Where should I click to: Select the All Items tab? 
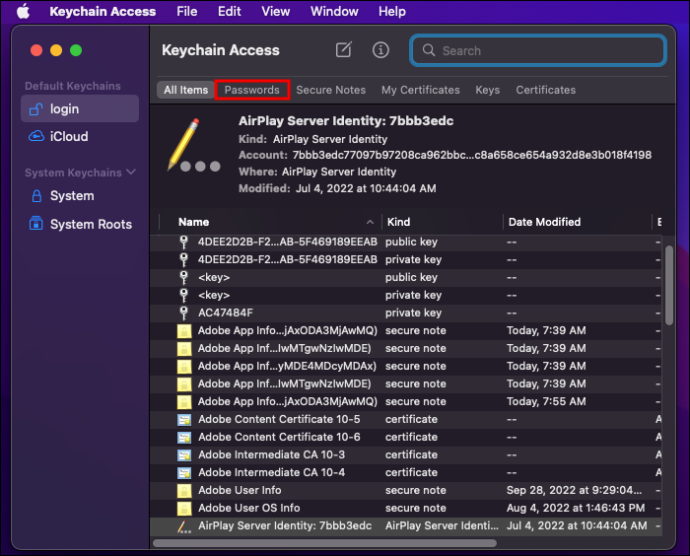186,90
